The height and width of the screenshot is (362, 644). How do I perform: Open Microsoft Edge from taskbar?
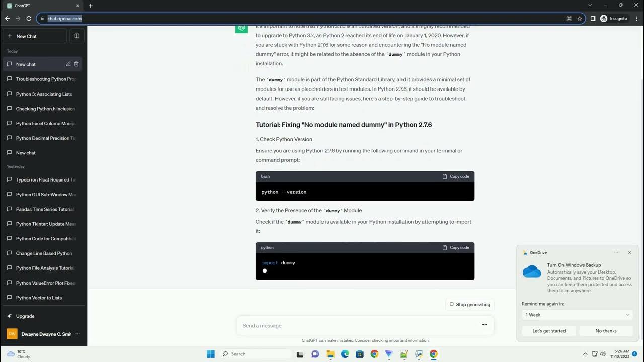point(345,354)
